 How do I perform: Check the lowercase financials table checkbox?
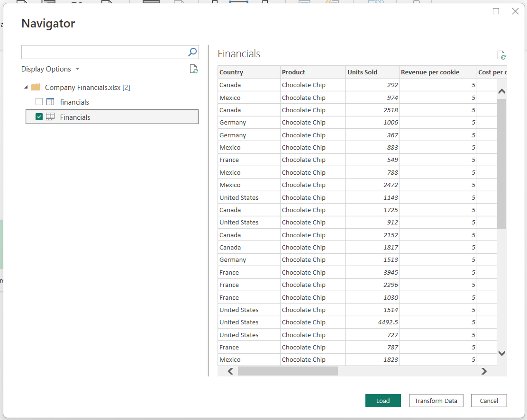pyautogui.click(x=39, y=102)
